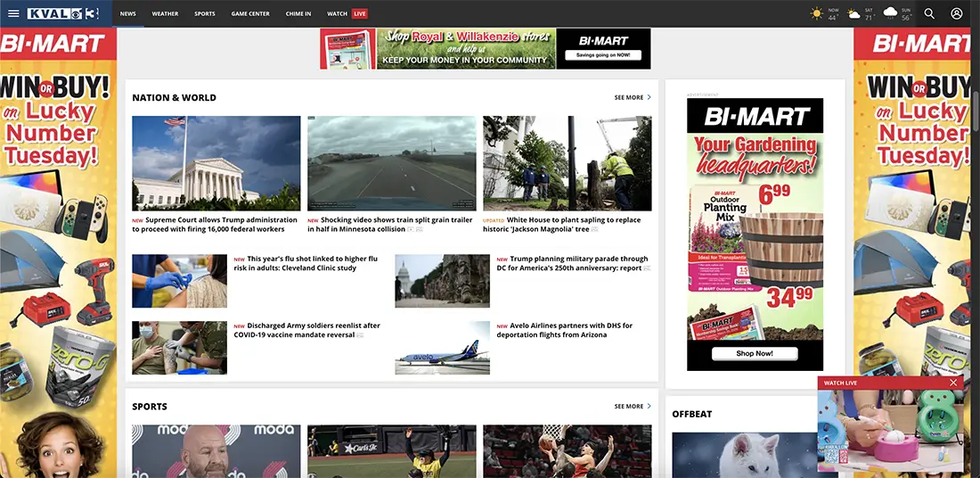The image size is (980, 478).
Task: Open the News tab
Action: [128, 13]
